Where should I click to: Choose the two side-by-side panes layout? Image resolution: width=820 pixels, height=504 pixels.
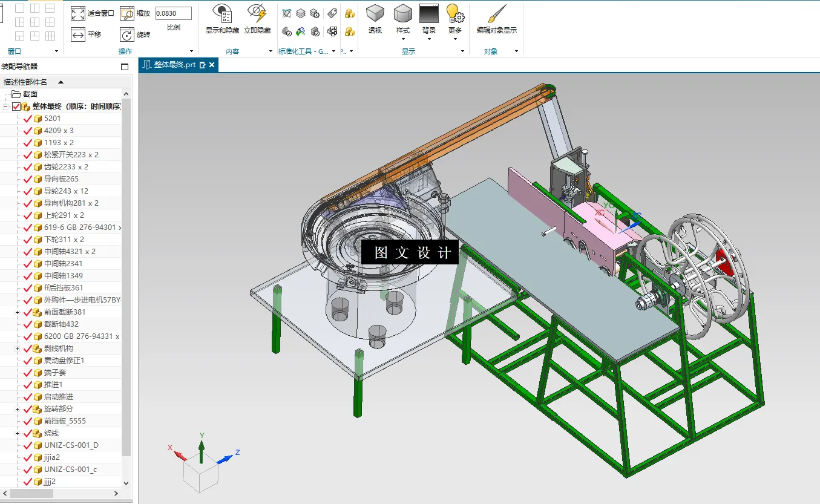click(x=35, y=8)
